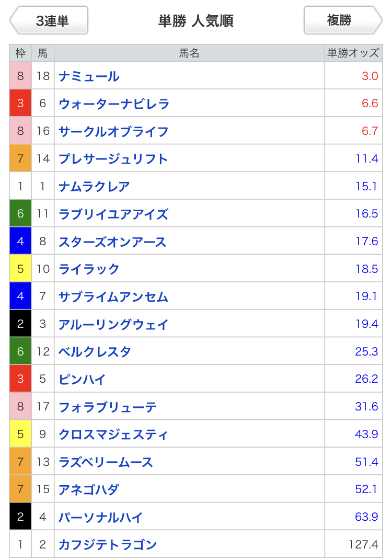This screenshot has width=392, height=560.
Task: Open horse ウォーターナビレラ link
Action: point(114,104)
